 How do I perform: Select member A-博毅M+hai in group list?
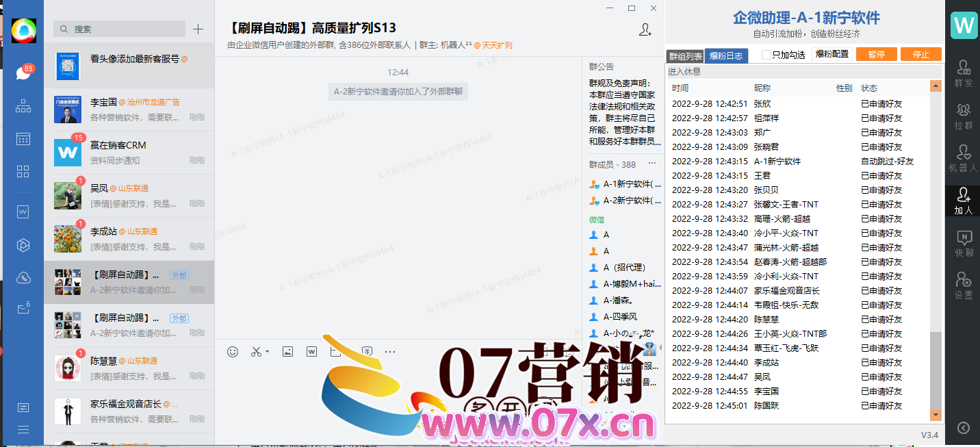pyautogui.click(x=626, y=284)
